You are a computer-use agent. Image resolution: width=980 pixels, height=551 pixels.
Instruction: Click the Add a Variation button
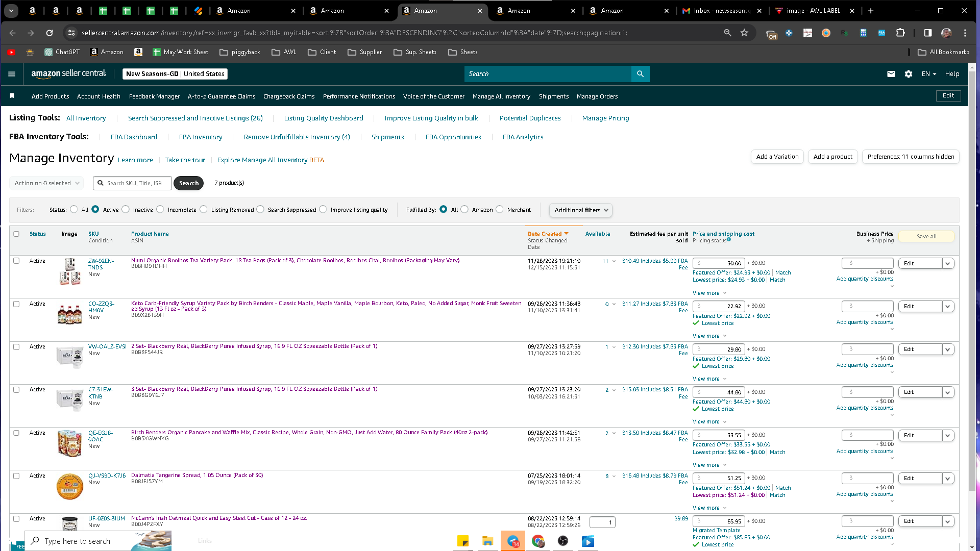pyautogui.click(x=777, y=157)
